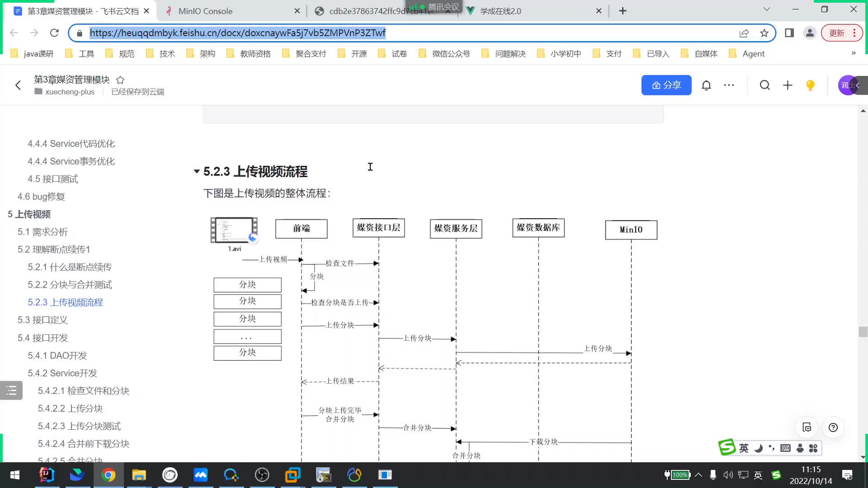Image resolution: width=868 pixels, height=488 pixels.
Task: Open the java课研 bookmark folder
Action: tap(32, 54)
